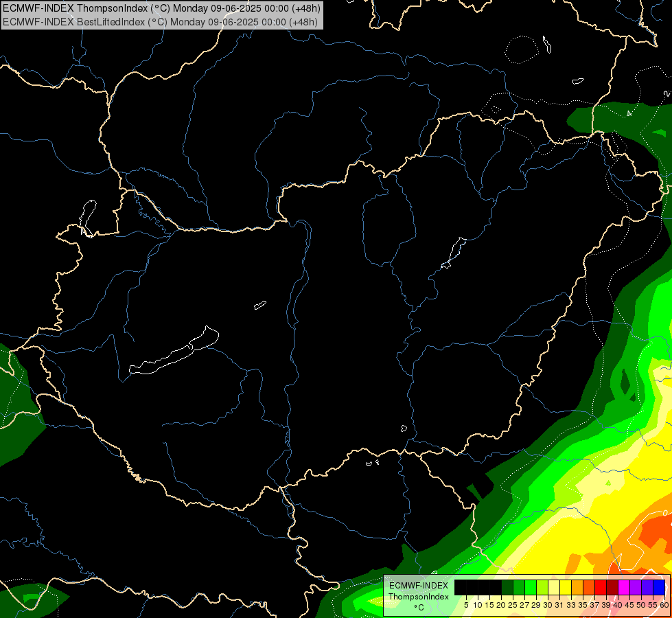Click the BestLiftedIndex title line
672x618 pixels.
click(x=161, y=22)
